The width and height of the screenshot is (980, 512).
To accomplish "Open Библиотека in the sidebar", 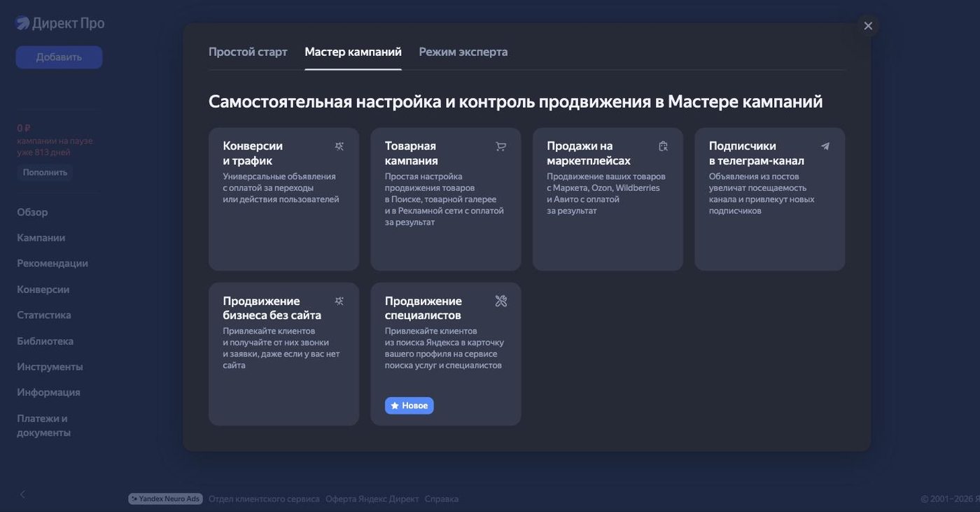I will pos(45,341).
